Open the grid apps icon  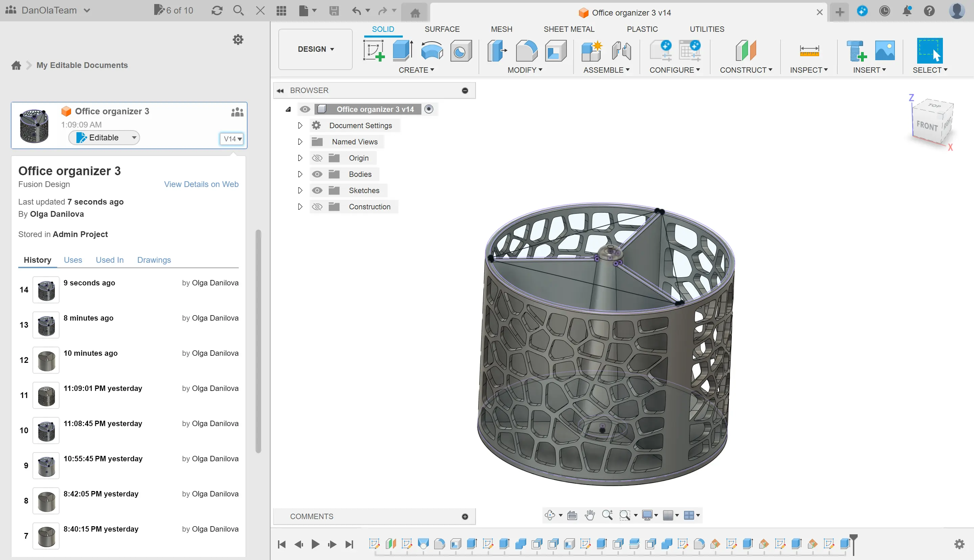pyautogui.click(x=281, y=10)
